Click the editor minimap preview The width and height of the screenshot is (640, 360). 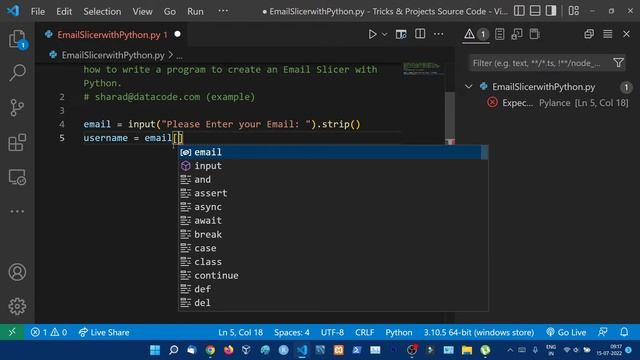pyautogui.click(x=422, y=68)
